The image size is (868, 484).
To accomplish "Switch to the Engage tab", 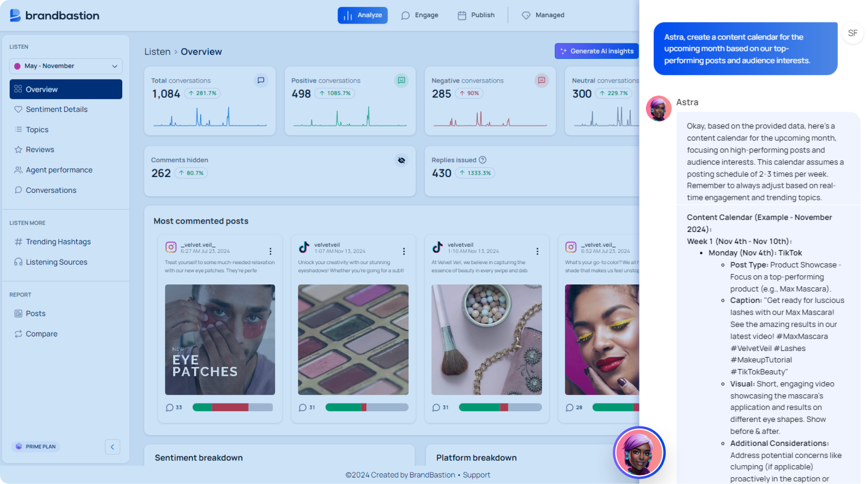I will pyautogui.click(x=420, y=15).
